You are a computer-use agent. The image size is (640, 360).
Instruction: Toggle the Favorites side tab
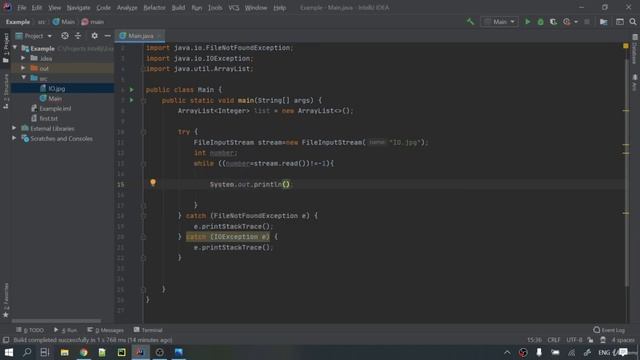click(x=6, y=300)
